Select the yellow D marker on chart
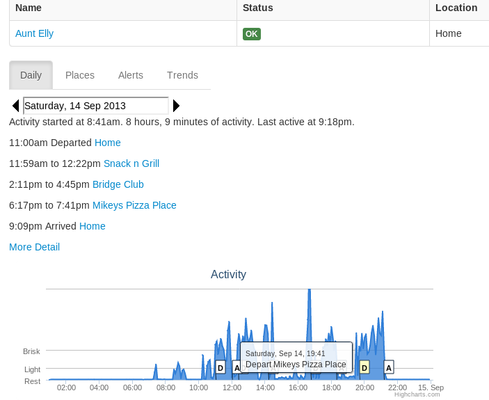This screenshot has width=489, height=400. pyautogui.click(x=364, y=368)
